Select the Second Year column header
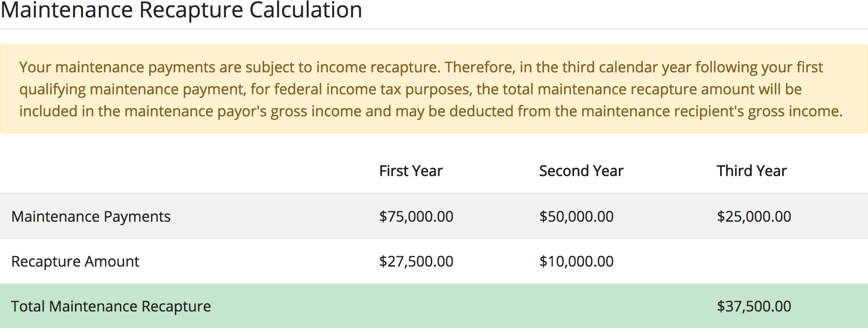This screenshot has height=328, width=868. click(581, 171)
